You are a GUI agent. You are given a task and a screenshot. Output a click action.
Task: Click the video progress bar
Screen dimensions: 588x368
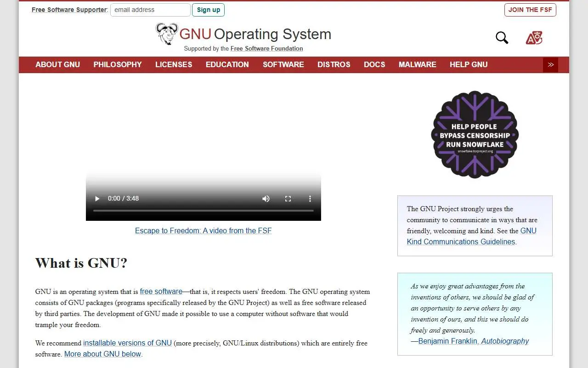point(204,211)
